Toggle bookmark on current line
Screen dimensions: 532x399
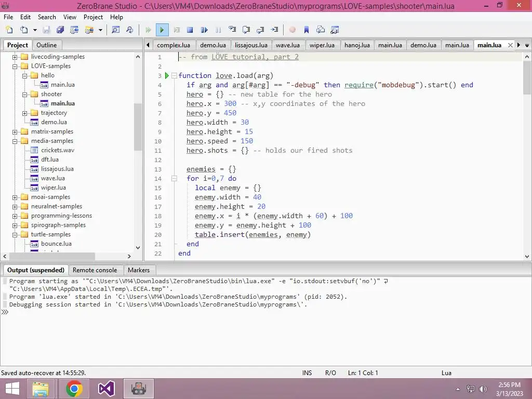[x=307, y=30]
